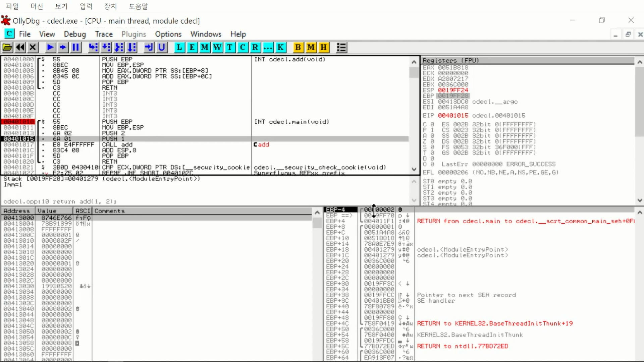Click the stack pane scroll-up arrow
The width and height of the screenshot is (644, 362).
640,213
